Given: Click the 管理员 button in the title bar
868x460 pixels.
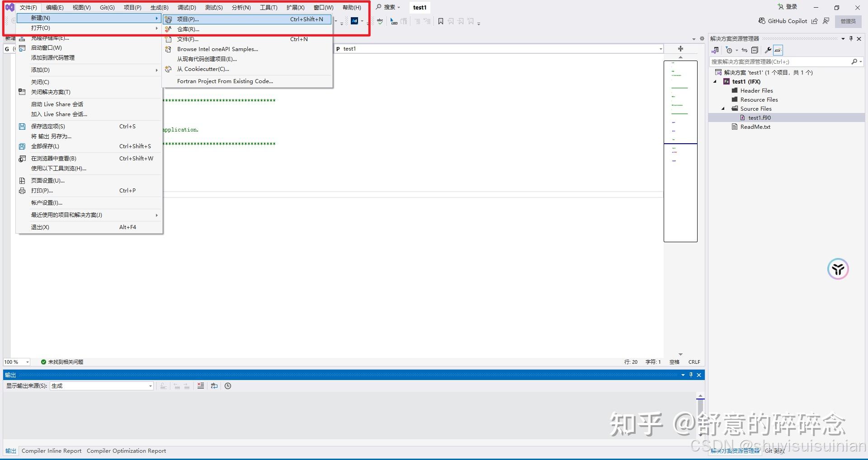Looking at the screenshot, I should 848,21.
